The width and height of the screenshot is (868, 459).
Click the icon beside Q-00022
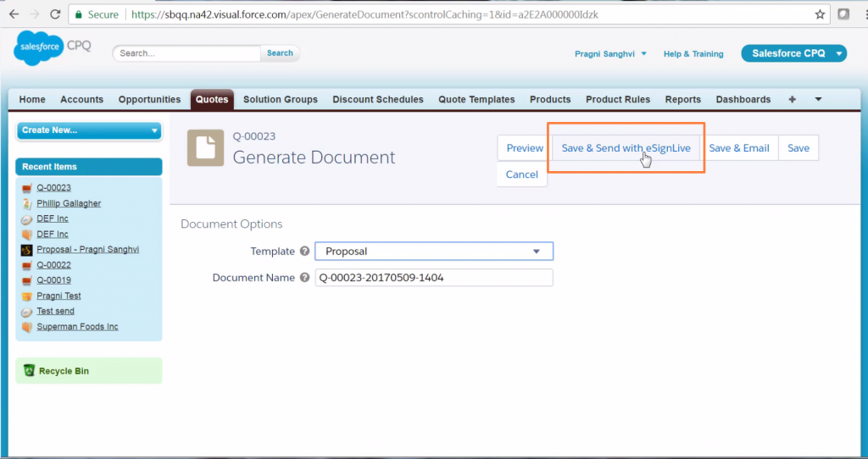[x=26, y=265]
